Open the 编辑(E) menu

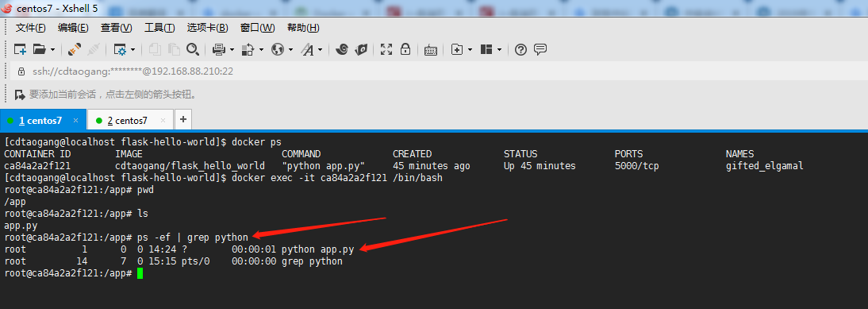point(73,28)
